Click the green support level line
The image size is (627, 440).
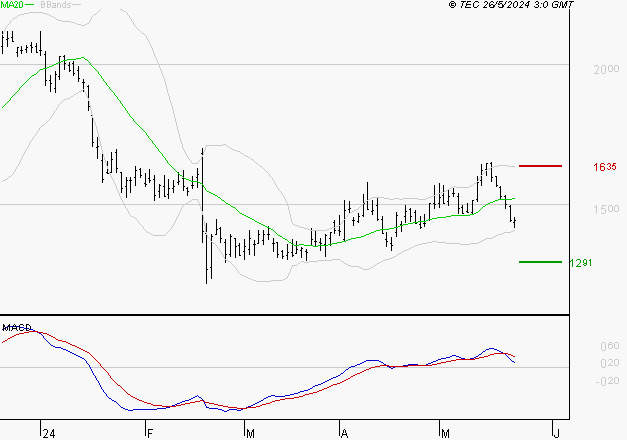pos(540,262)
